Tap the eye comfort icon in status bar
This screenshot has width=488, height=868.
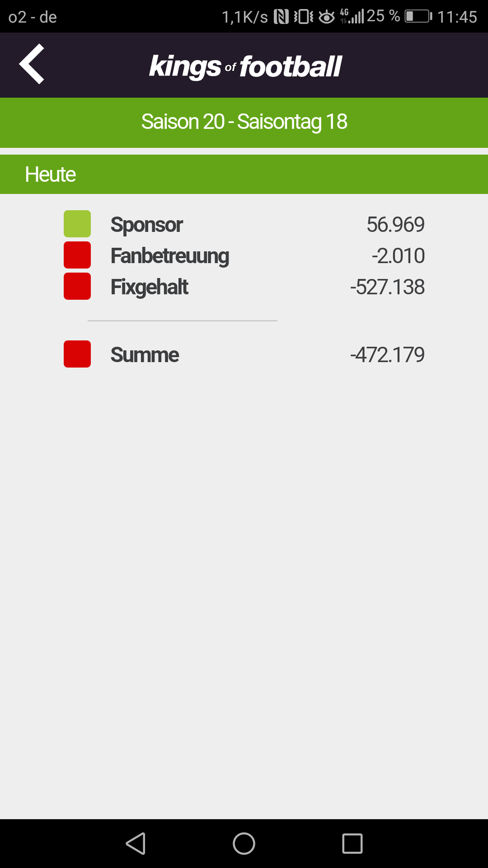(x=327, y=17)
